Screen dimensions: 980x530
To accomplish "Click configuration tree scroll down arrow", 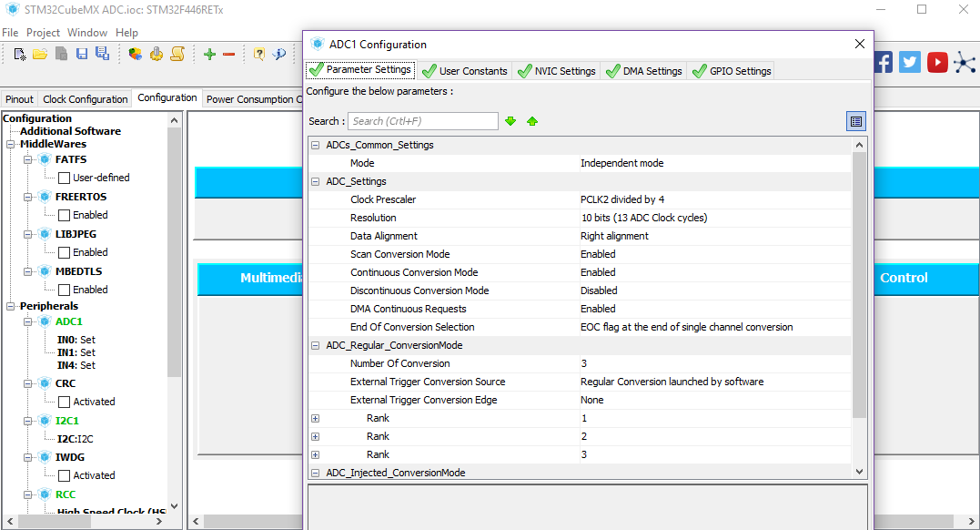I will tap(174, 505).
